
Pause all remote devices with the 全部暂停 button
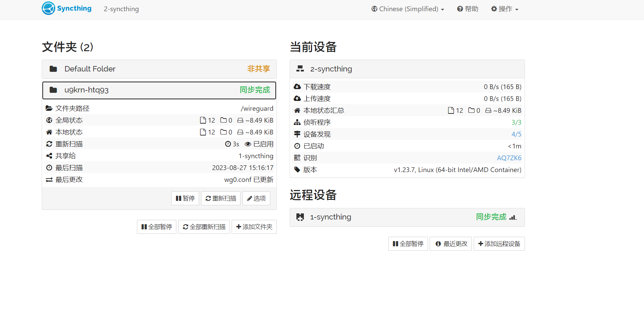tap(408, 244)
